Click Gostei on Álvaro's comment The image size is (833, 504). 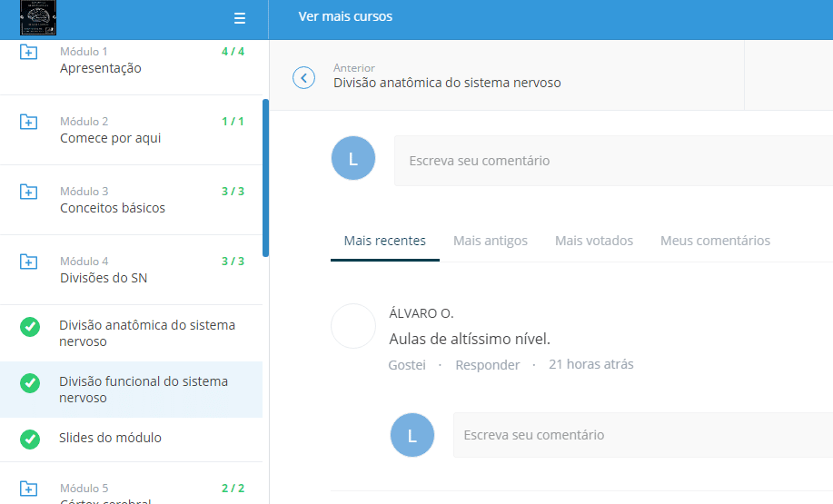(x=407, y=365)
